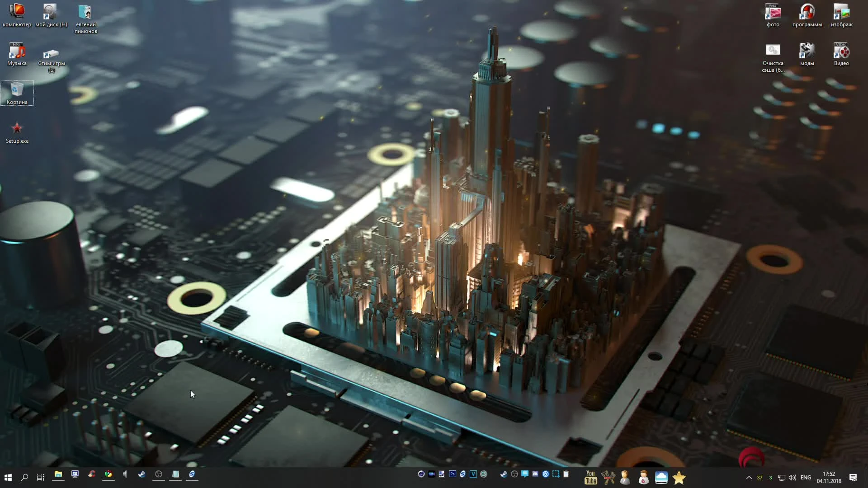
Task: Open the Steam icon in the taskbar
Action: (x=142, y=474)
